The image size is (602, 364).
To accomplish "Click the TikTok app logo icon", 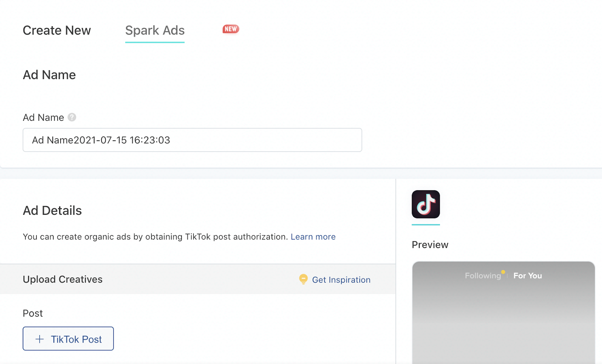I will 426,204.
